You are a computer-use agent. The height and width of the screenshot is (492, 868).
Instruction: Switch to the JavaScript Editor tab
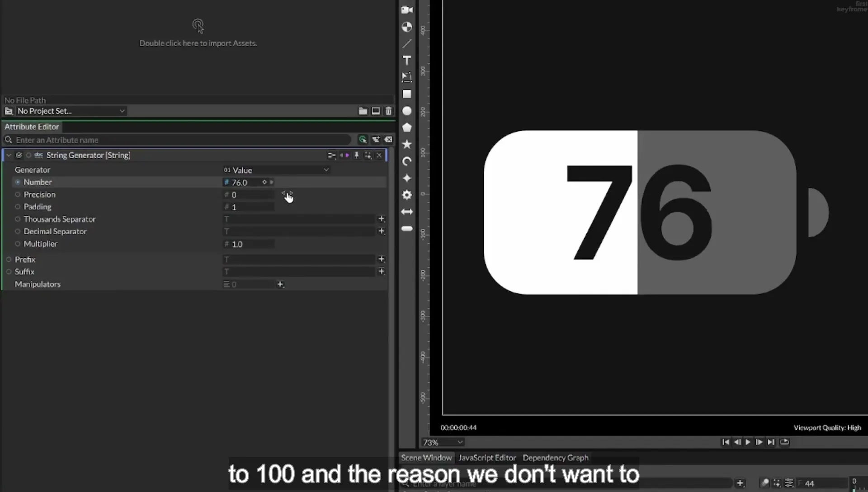coord(487,458)
